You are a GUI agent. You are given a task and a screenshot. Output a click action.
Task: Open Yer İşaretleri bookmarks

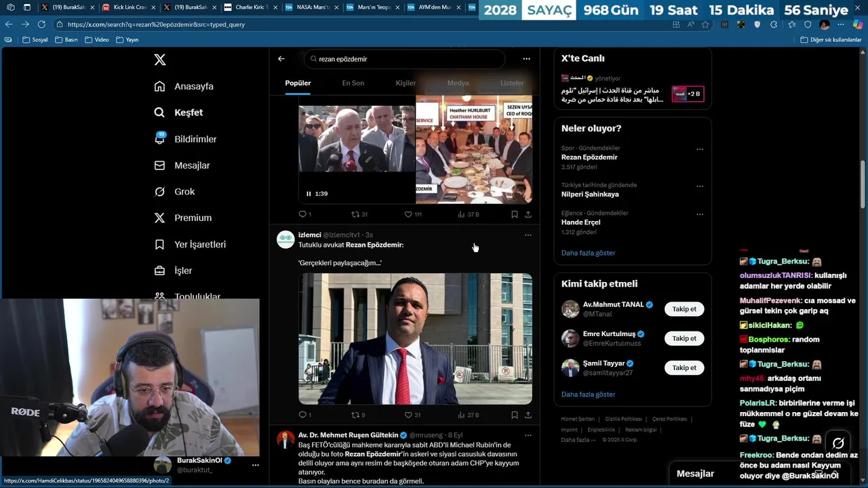[190, 244]
